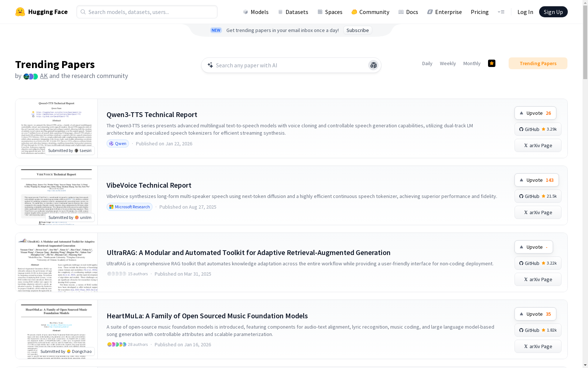588x368 pixels.
Task: Click the VibeVoice summary description text
Action: point(302,196)
